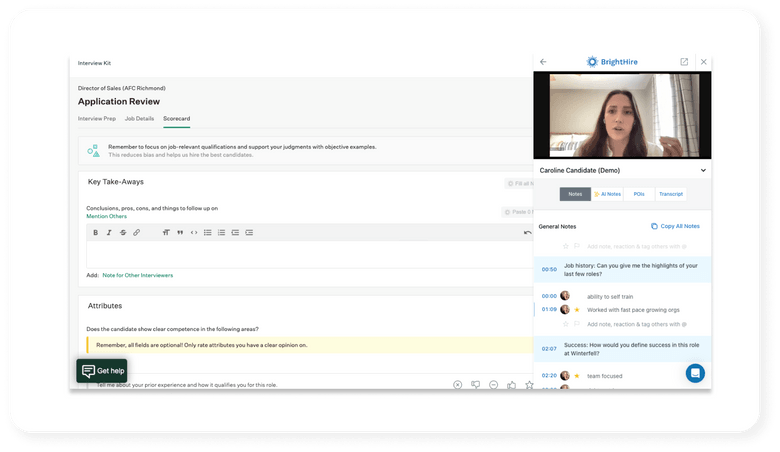Insert a link from the editor toolbar
Viewport: 780px width, 452px height.
136,233
